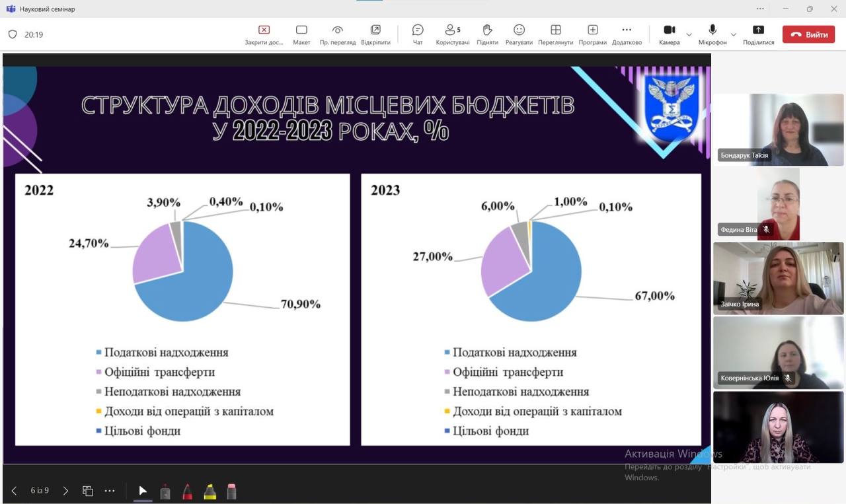This screenshot has width=846, height=504.
Task: Select the red pen annotation tool
Action: pyautogui.click(x=187, y=491)
